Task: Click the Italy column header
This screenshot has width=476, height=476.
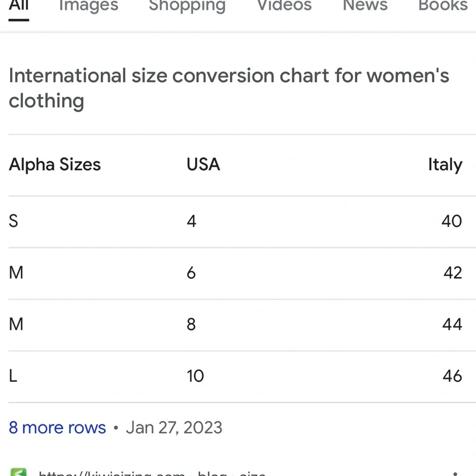Action: pyautogui.click(x=445, y=165)
